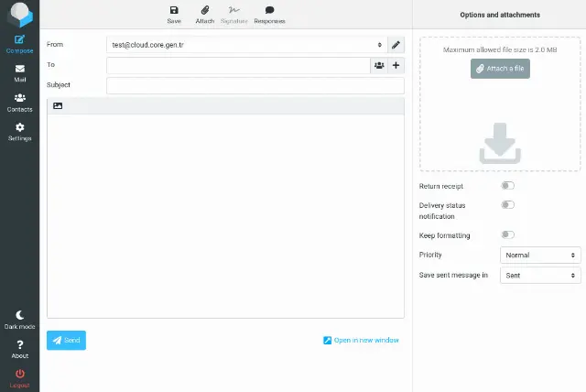The image size is (586, 392).
Task: Open From sender address dropdown
Action: 246,45
